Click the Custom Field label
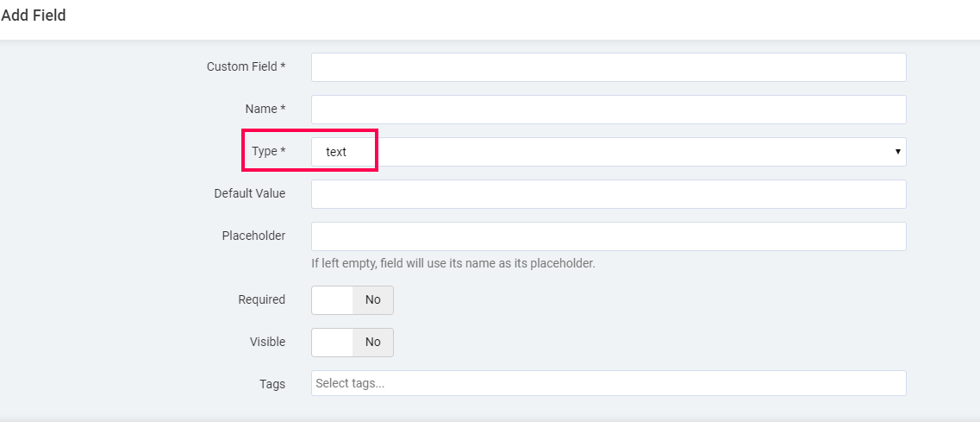Screen dimensions: 980x428 [x=246, y=66]
